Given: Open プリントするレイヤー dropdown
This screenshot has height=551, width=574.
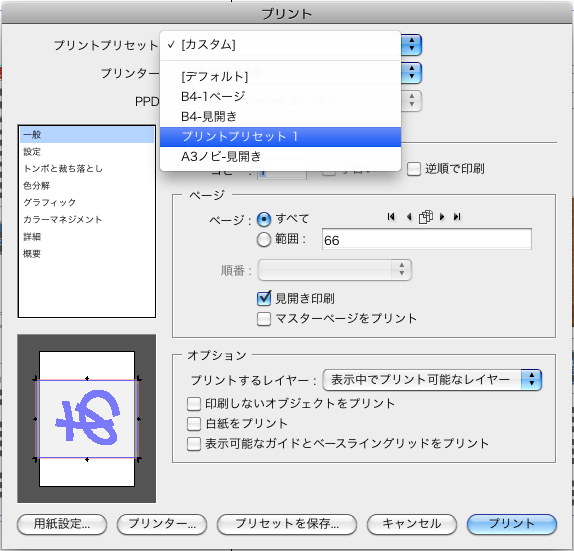Looking at the screenshot, I should coord(432,380).
